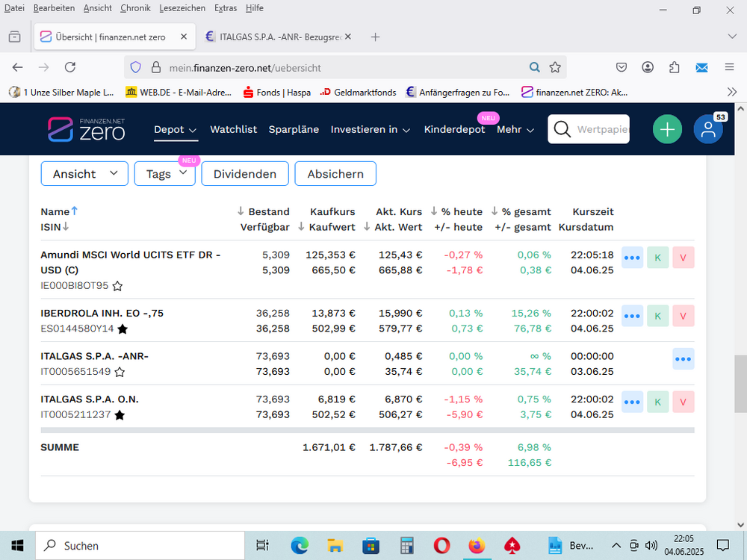Expand the Depot navigation menu

176,129
